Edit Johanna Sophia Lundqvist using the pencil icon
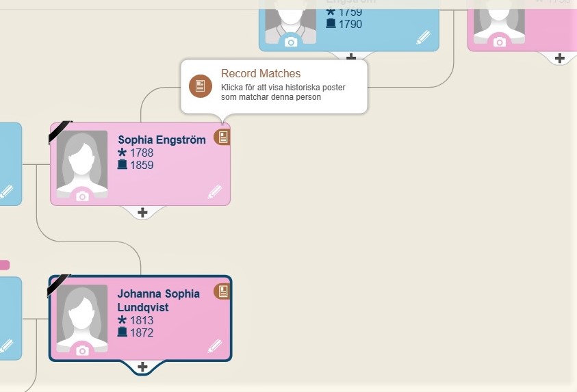 215,347
